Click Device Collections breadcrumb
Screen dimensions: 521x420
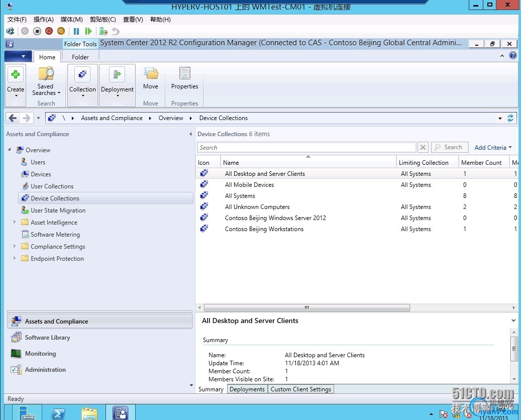224,118
